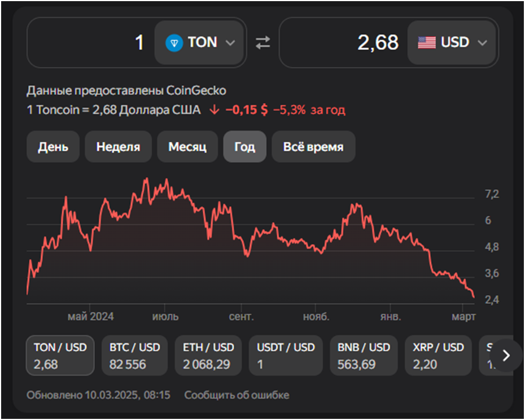The image size is (525, 420).
Task: Click the 2,4 price axis label
Action: tap(492, 300)
